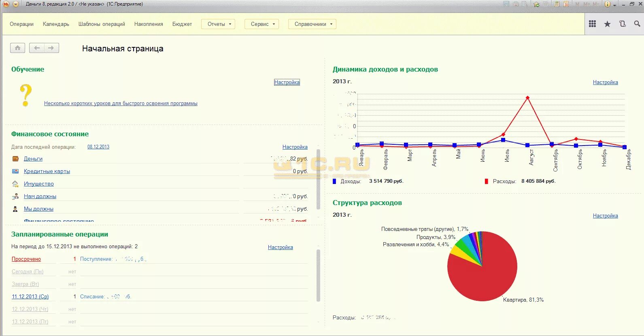Open Search with the magnifier icon

(637, 24)
